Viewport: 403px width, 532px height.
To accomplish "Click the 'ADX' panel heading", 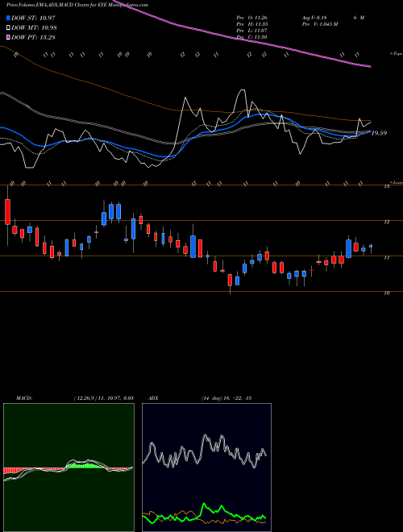I will tap(154, 398).
